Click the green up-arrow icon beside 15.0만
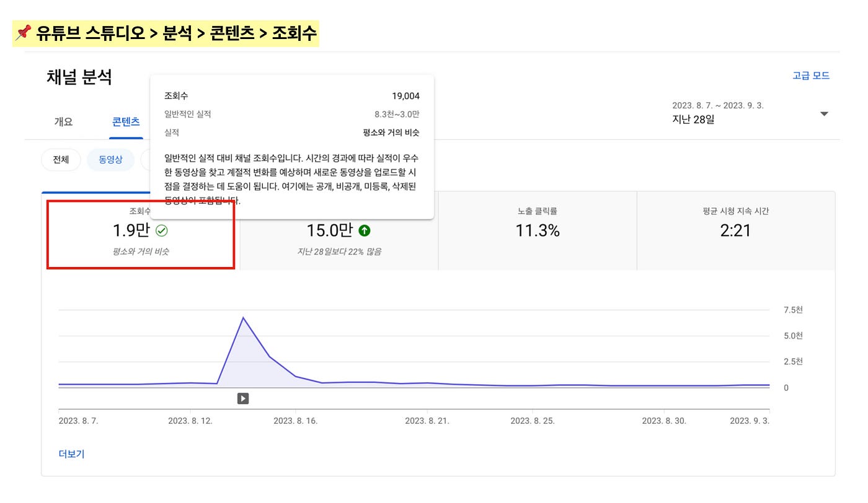Viewport: 868px width, 503px height. click(x=365, y=231)
